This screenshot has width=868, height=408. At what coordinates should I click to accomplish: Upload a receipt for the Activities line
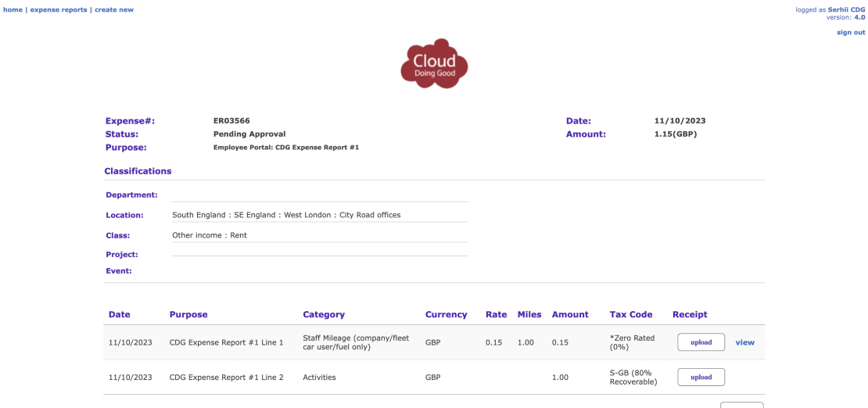(701, 378)
